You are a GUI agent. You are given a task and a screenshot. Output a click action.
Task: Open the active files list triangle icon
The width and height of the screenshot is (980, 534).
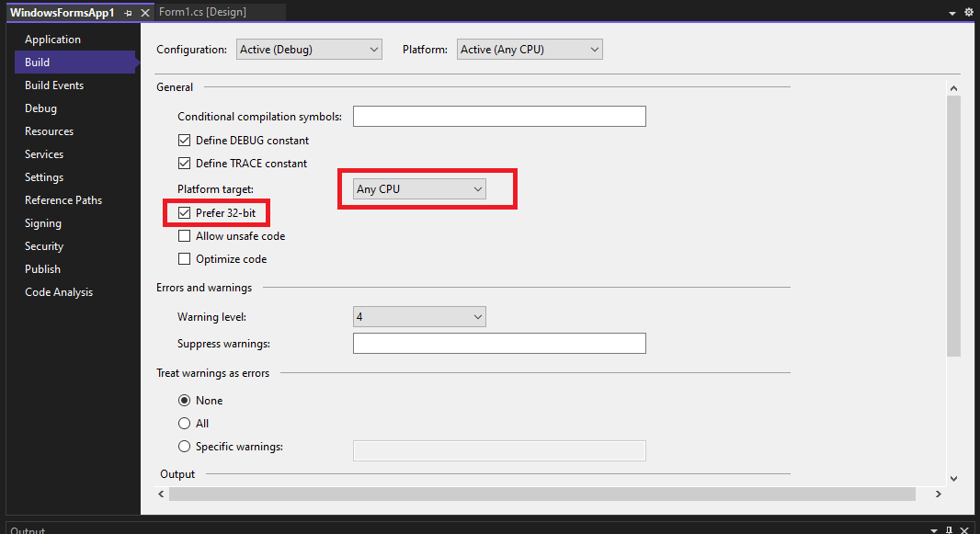tap(952, 13)
